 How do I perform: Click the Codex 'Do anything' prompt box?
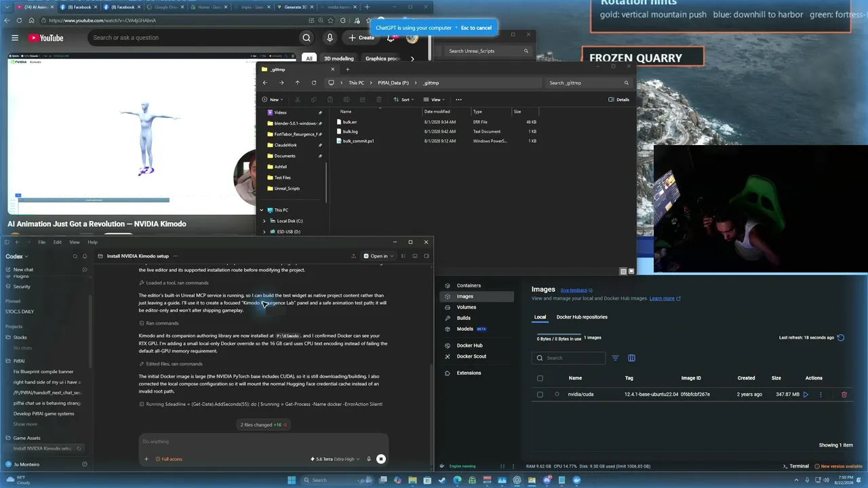tap(264, 442)
